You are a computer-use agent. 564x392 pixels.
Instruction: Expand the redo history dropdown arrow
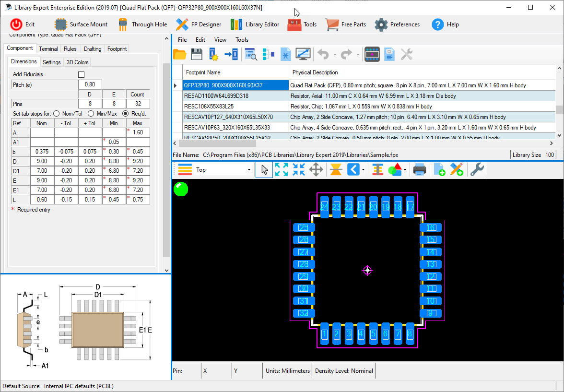pos(358,55)
